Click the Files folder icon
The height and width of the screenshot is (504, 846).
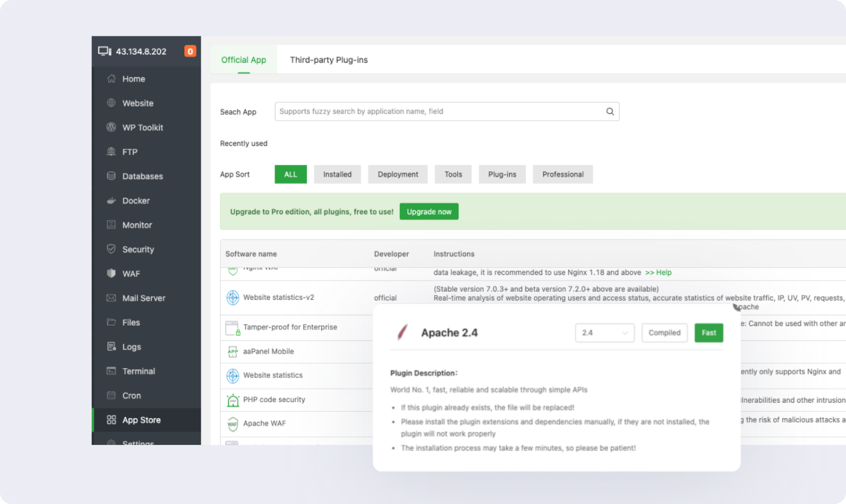coord(111,322)
